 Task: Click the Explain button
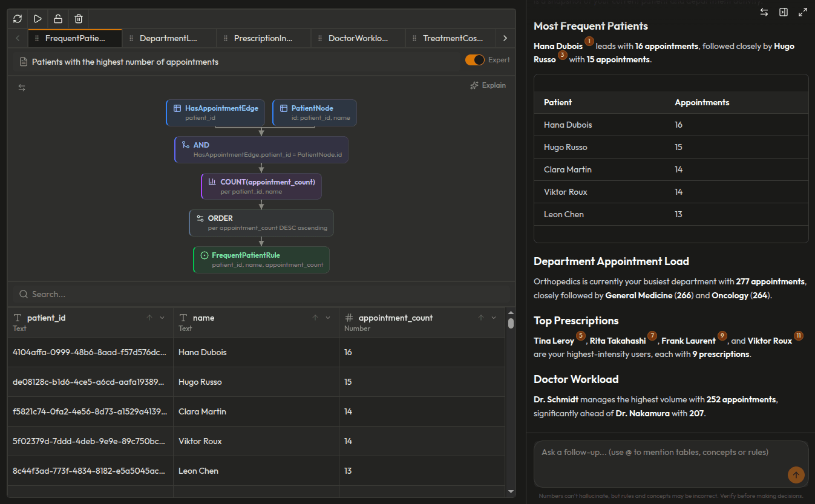[x=488, y=85]
